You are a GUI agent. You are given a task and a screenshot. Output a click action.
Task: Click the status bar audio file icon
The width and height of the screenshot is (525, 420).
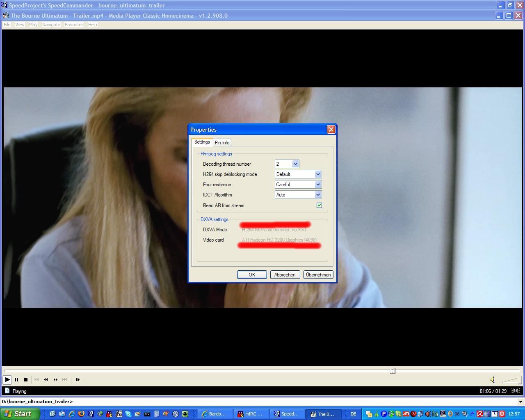coord(7,391)
